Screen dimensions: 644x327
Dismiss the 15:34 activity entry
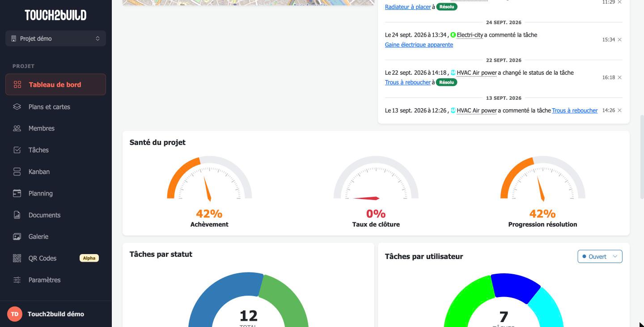point(619,40)
